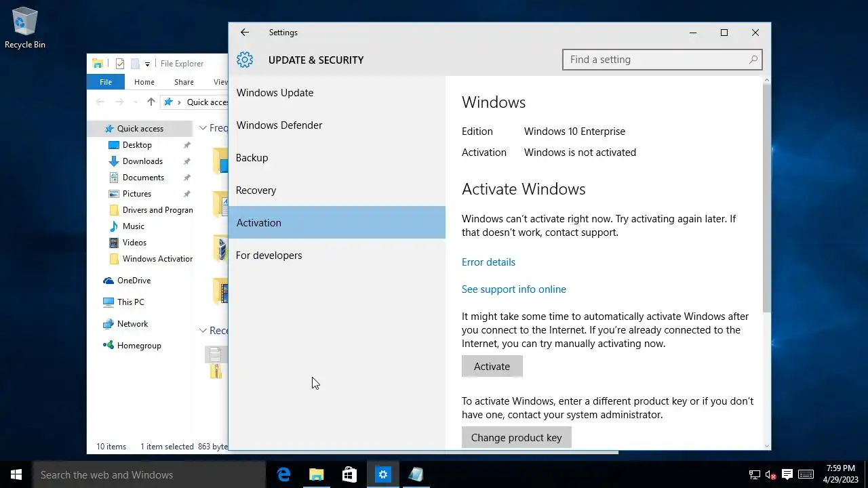Collapse the Frequent folders group
868x488 pixels.
pyautogui.click(x=203, y=128)
